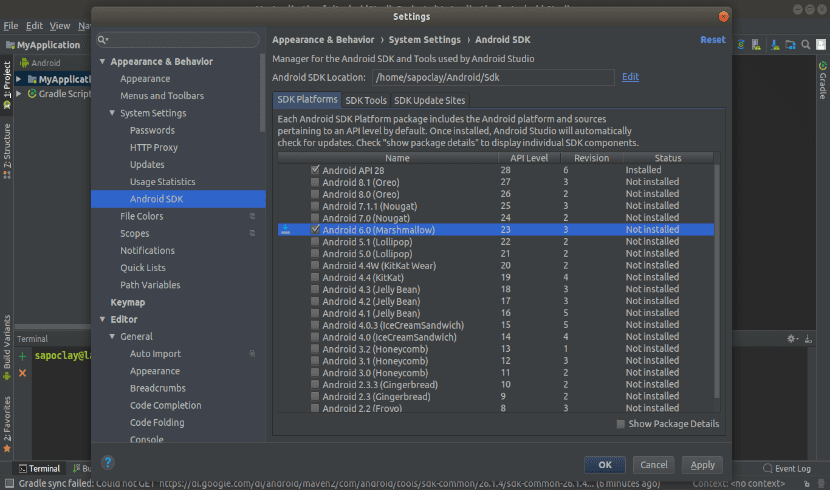Screen dimensions: 830x490
Task: Click the Edit link for SDK location
Action: point(630,77)
